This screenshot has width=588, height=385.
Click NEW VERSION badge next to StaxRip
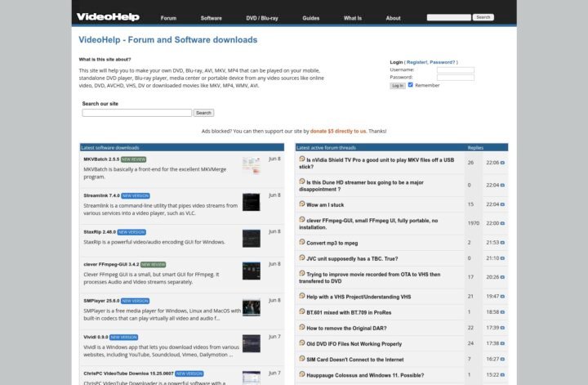pos(131,232)
